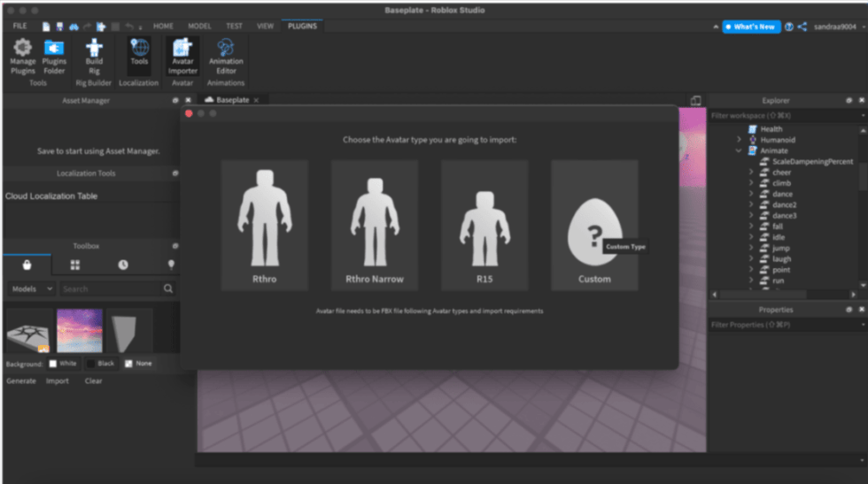Screen dimensions: 868x484
Task: Open the Filter workspace dropdown arrow
Action: (863, 116)
